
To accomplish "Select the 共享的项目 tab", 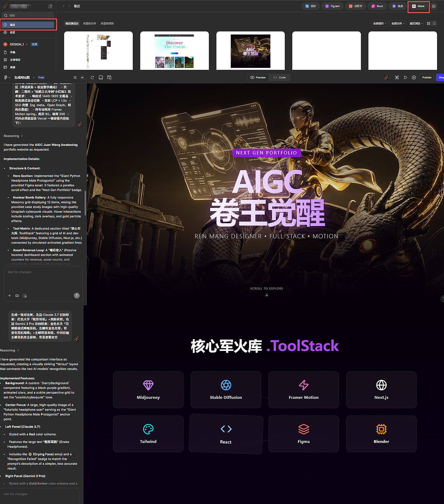I will 107,24.
